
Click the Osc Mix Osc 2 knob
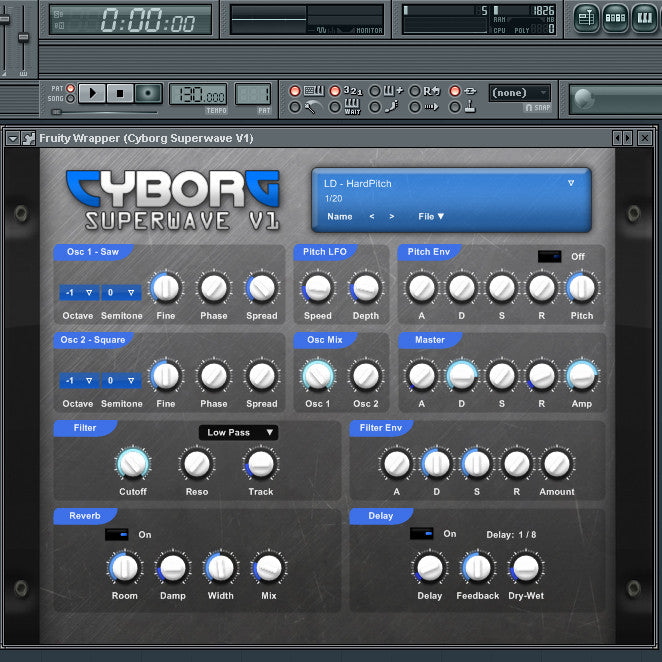point(366,376)
